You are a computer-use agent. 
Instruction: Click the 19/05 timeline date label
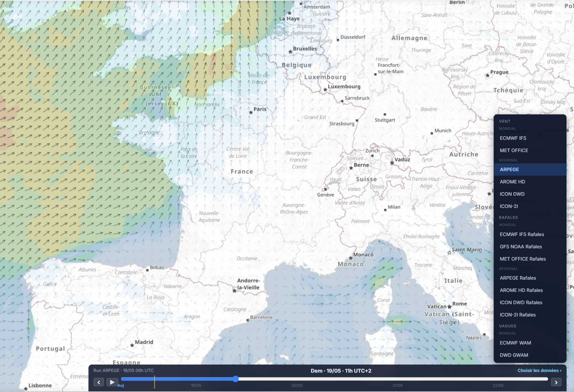(x=196, y=386)
